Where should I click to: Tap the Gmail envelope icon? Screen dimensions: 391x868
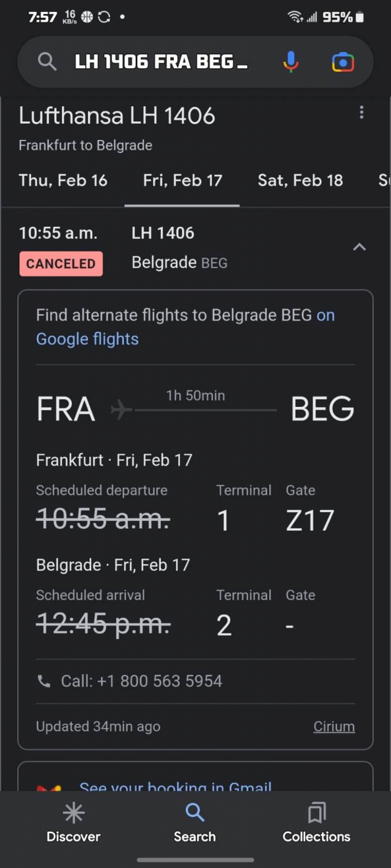pyautogui.click(x=49, y=787)
